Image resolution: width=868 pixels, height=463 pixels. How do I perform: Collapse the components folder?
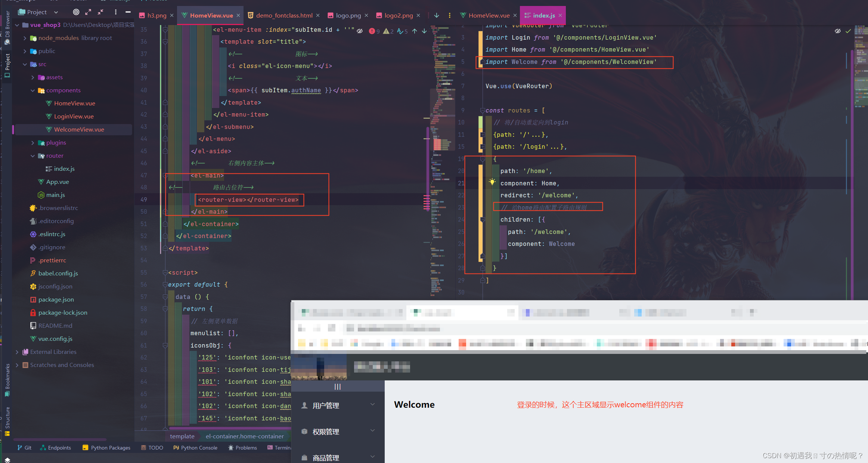33,90
